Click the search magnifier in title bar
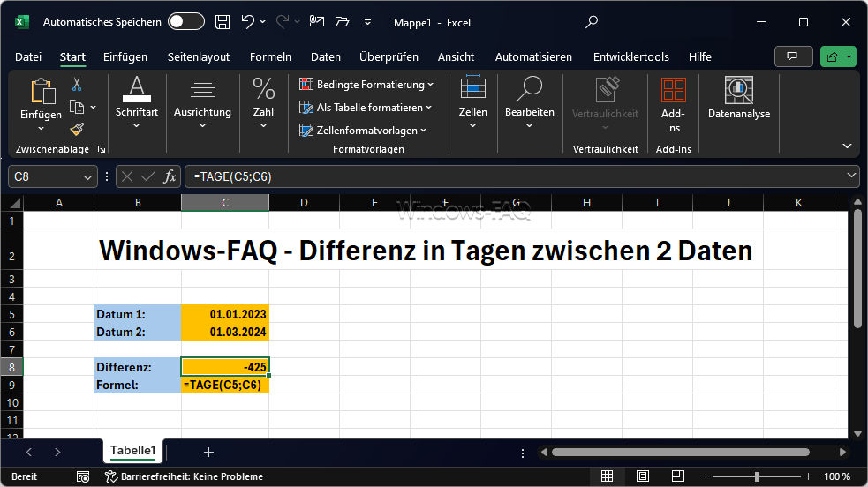Viewport: 868px width, 487px height. tap(592, 22)
